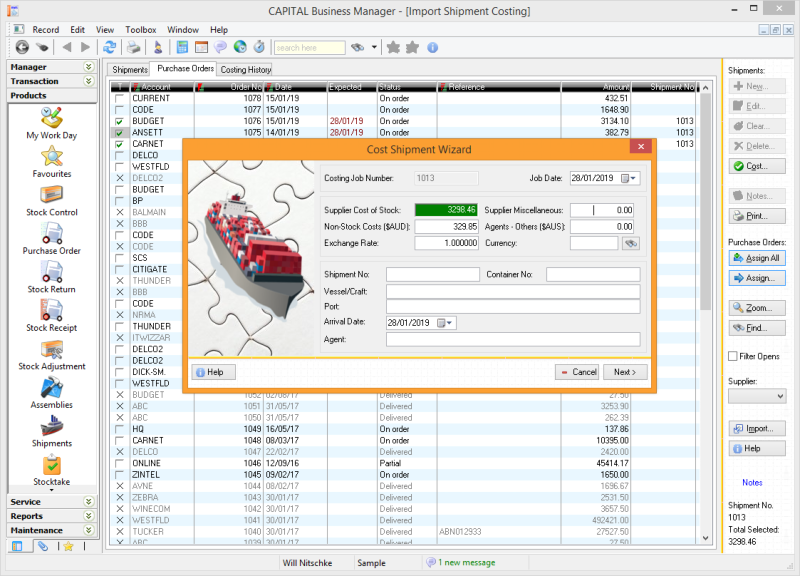Click the speech bubble toolbar icon
This screenshot has width=800, height=576.
(220, 47)
